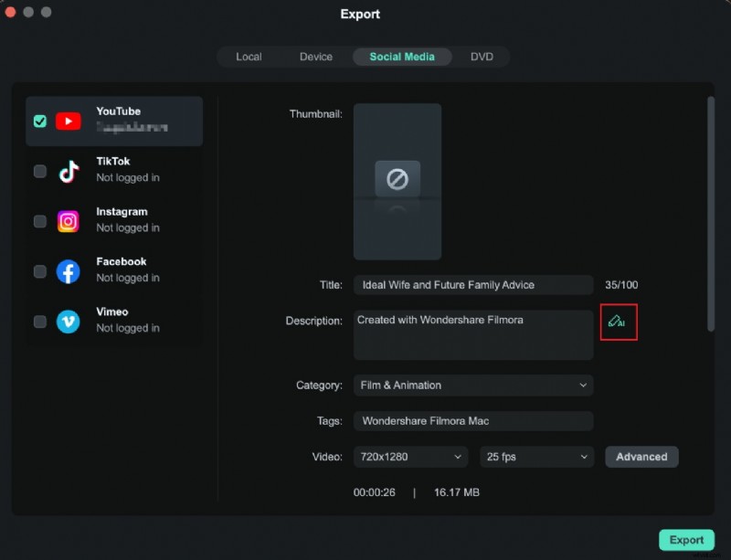Click the green Export button

[686, 539]
